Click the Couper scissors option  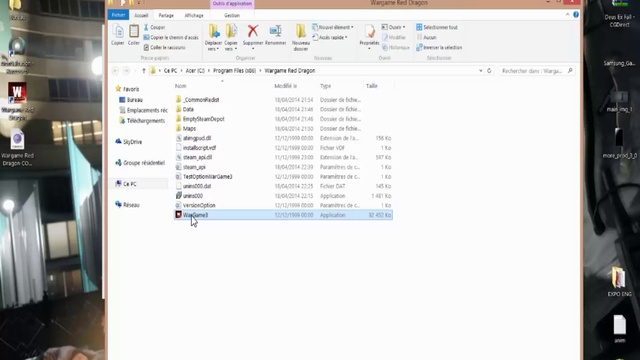pyautogui.click(x=154, y=27)
